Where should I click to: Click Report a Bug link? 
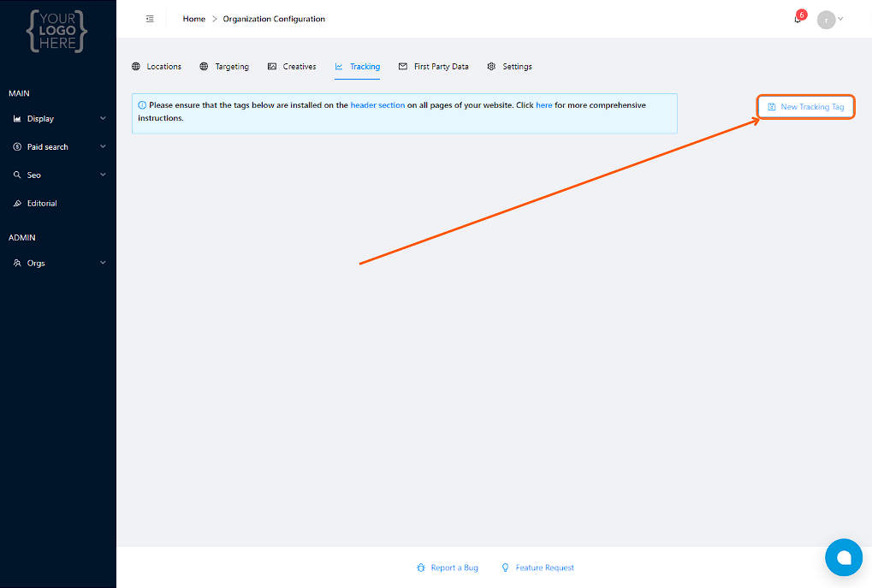click(x=454, y=567)
